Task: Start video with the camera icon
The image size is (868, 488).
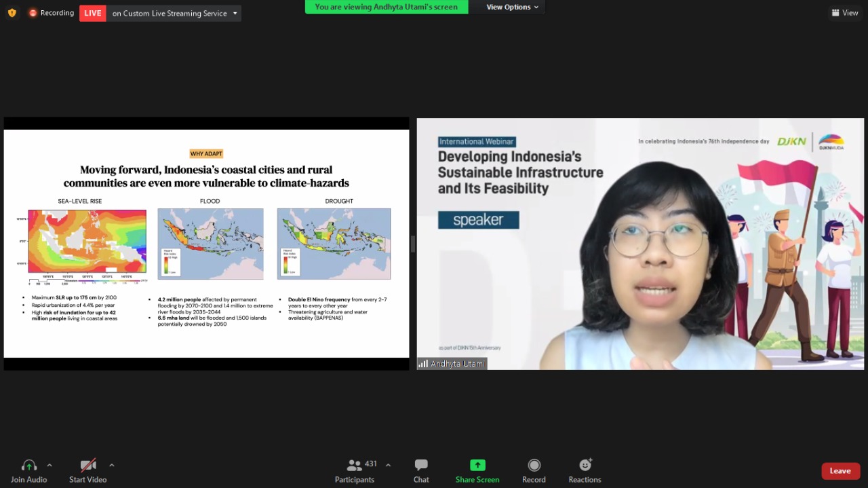Action: point(87,466)
